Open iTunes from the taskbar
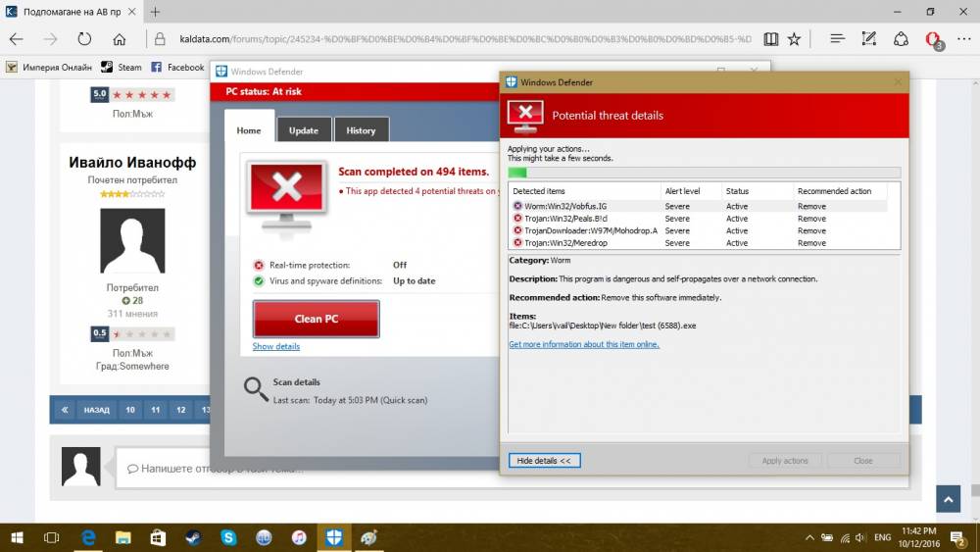Viewport: 980px width, 552px height. point(299,537)
